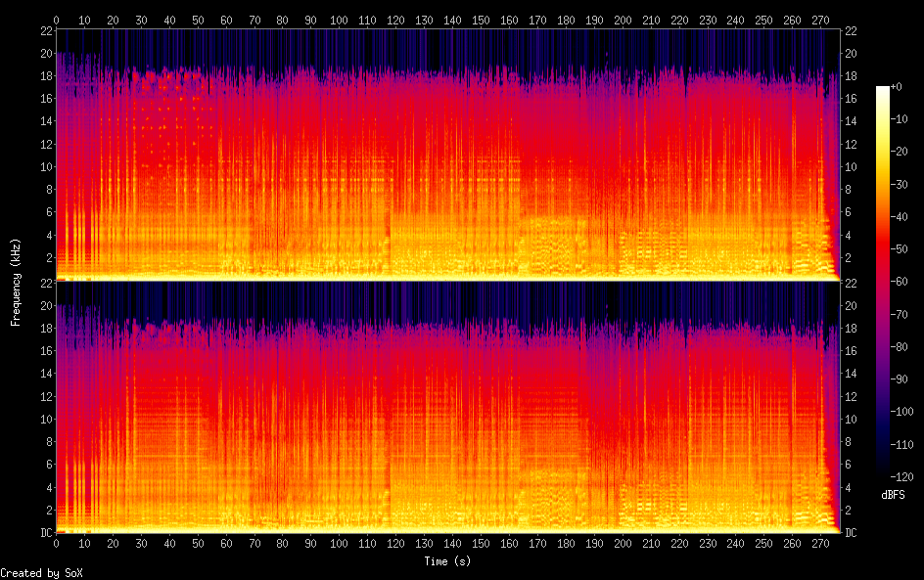Click the '-60' value on the color scale
924x580 pixels.
[x=900, y=282]
